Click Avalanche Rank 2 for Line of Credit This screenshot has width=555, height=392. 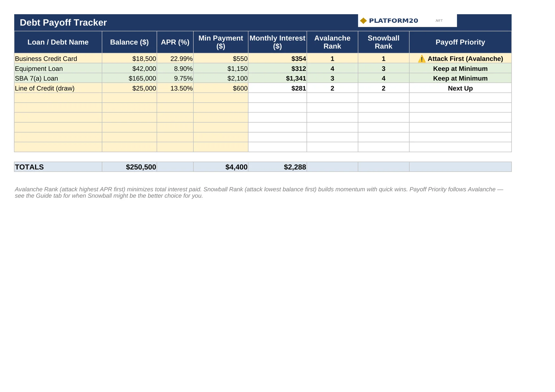[x=332, y=88]
